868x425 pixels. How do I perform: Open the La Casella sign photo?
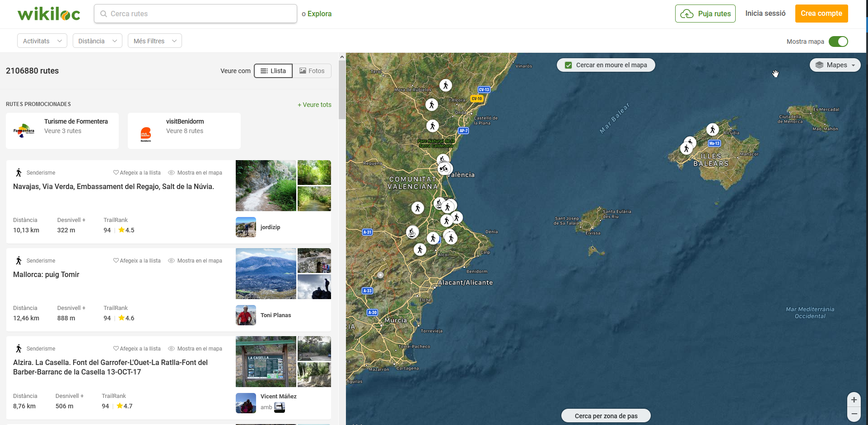click(x=266, y=361)
